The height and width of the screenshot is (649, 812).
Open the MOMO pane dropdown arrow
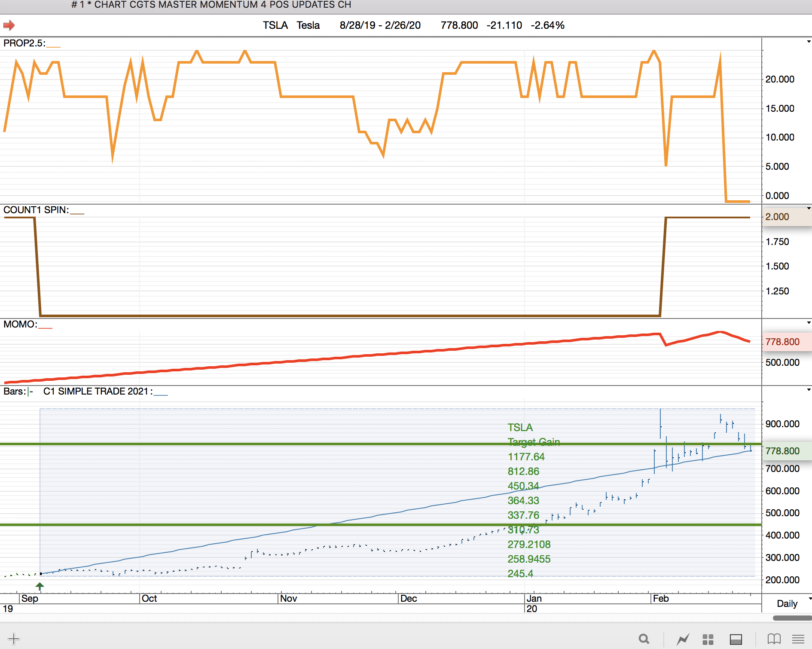coord(809,323)
